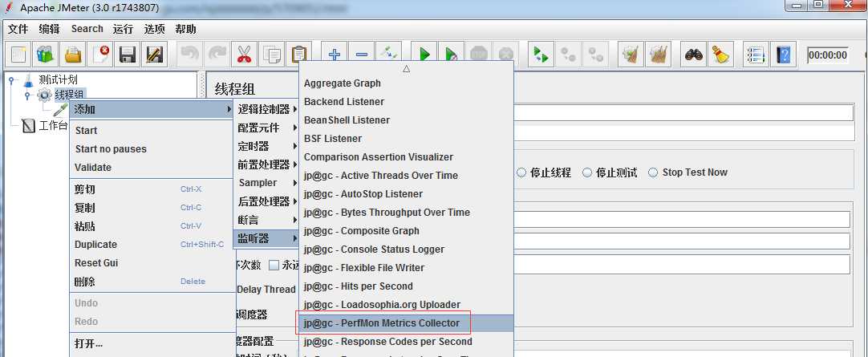The width and height of the screenshot is (868, 357).
Task: Open the 选项 menu
Action: (x=155, y=29)
